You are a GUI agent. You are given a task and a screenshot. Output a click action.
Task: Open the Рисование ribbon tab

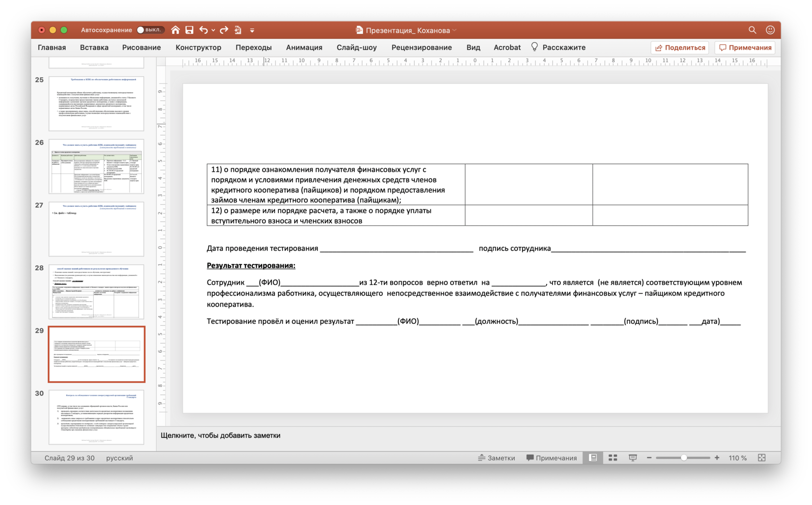tap(142, 47)
